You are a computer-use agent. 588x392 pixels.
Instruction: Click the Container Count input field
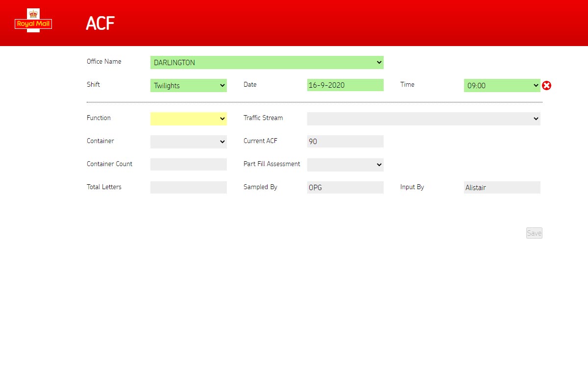point(188,165)
